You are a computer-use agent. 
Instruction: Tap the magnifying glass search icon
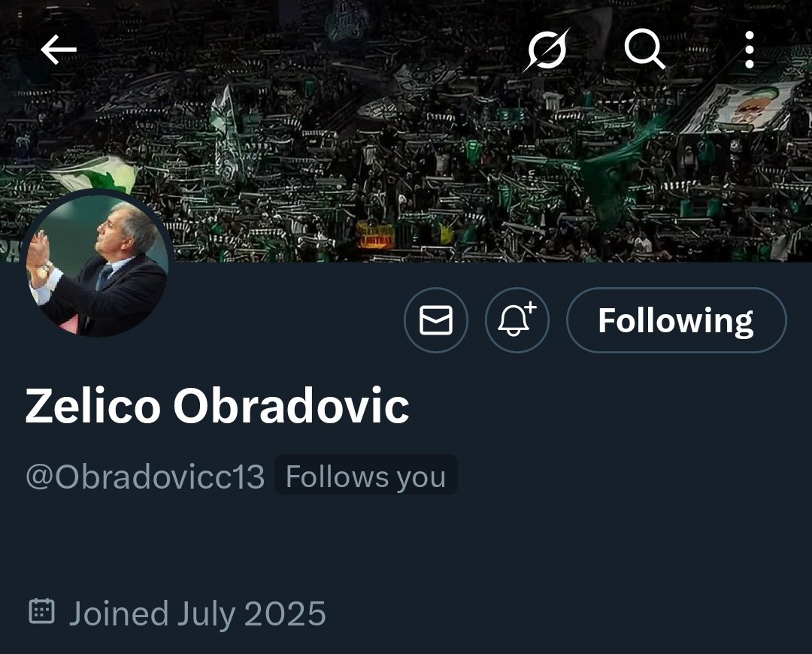point(644,50)
